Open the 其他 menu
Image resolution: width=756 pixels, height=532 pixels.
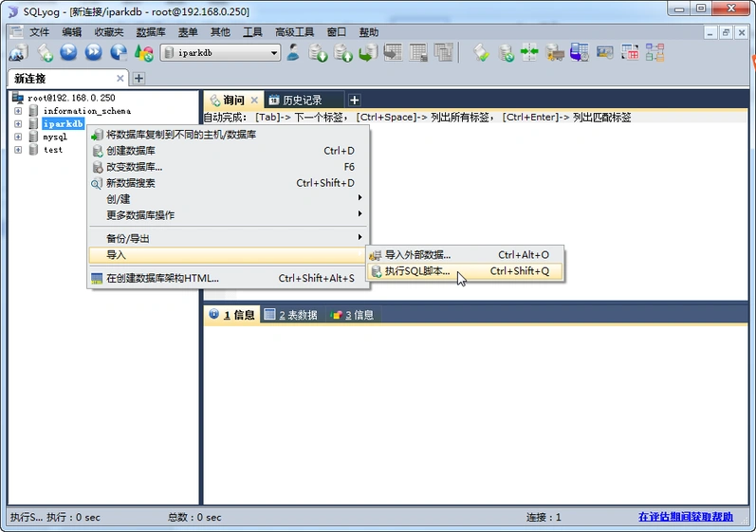tap(220, 32)
